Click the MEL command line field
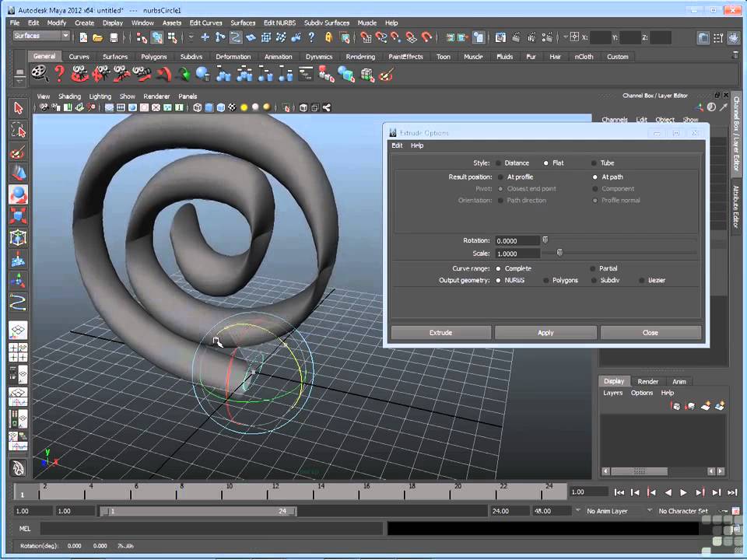The height and width of the screenshot is (560, 747). (212, 528)
